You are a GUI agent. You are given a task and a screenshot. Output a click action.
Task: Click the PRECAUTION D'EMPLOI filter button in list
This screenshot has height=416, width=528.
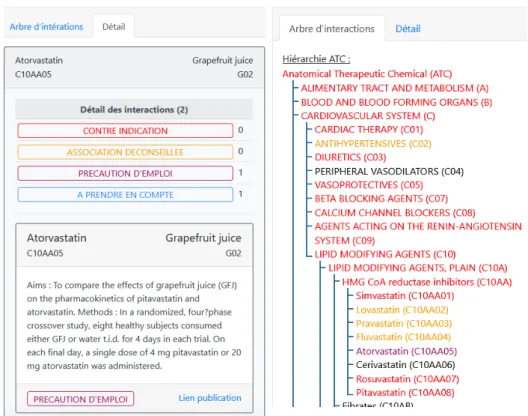point(125,173)
